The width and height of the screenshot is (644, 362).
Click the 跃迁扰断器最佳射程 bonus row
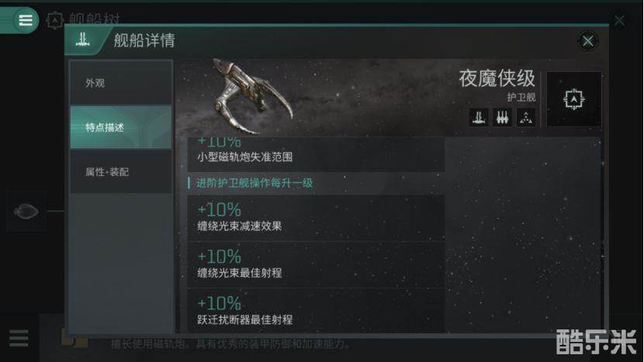(316, 311)
